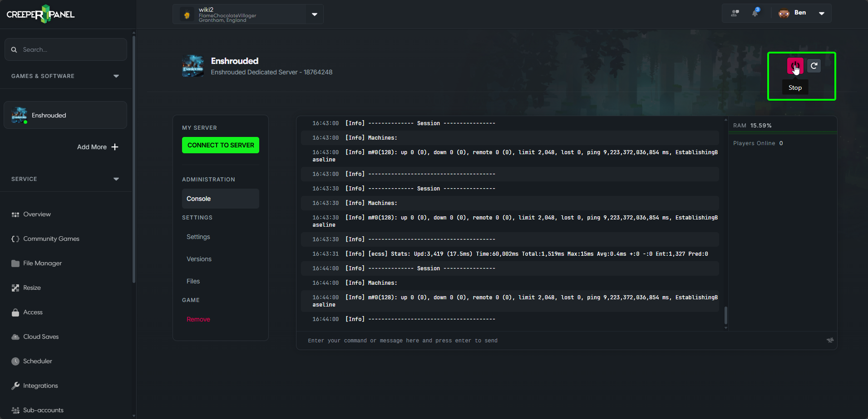The image size is (868, 419).
Task: Click the RAM usage bar
Action: click(x=783, y=132)
